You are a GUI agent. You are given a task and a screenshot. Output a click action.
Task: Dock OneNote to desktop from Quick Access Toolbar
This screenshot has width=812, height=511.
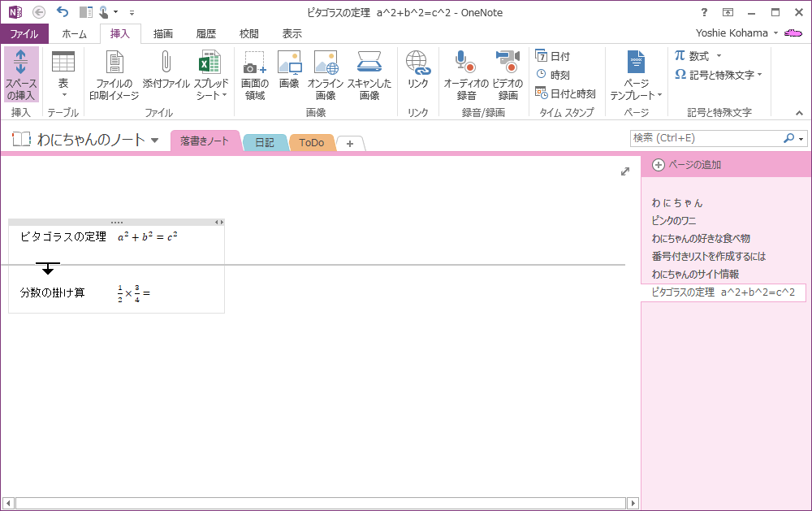coord(86,12)
